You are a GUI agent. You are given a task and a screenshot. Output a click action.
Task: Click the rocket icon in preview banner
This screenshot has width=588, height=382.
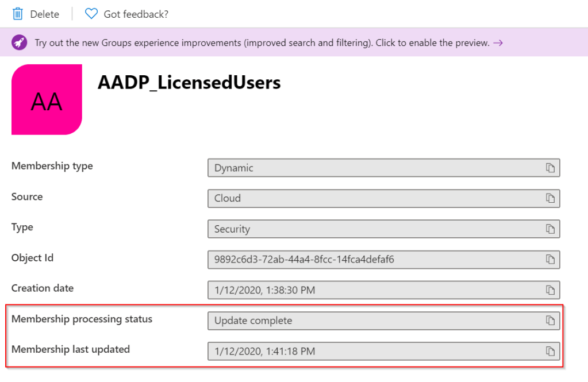point(19,43)
